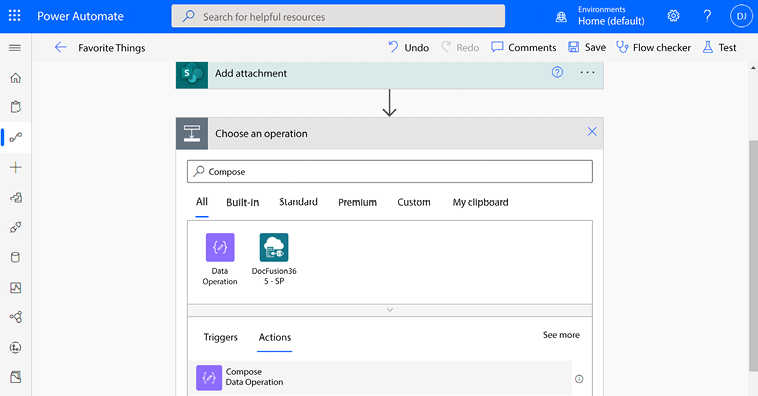Open the bottom icon in the sidebar
This screenshot has height=396, width=758.
[15, 377]
